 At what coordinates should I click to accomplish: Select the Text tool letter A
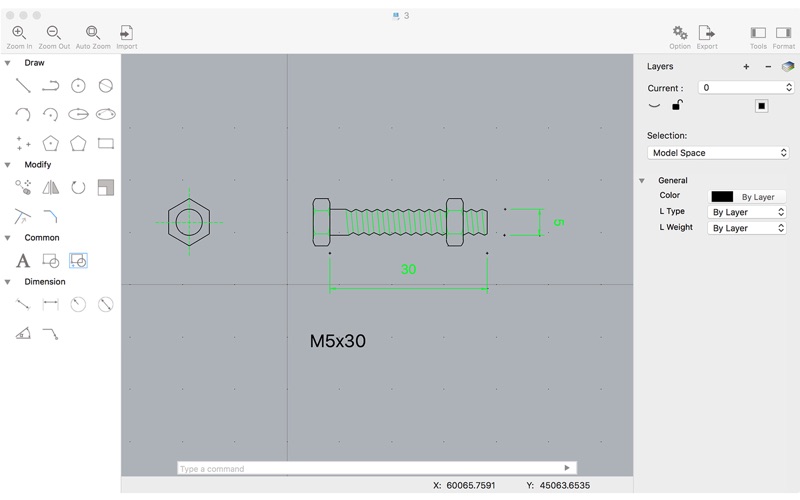[x=23, y=261]
